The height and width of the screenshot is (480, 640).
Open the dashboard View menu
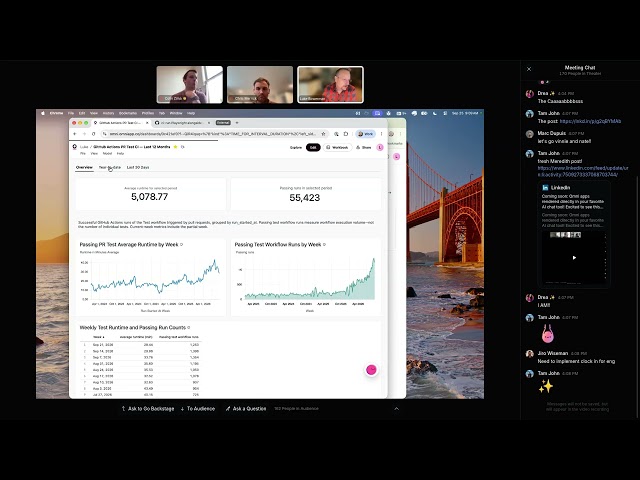pyautogui.click(x=94, y=153)
